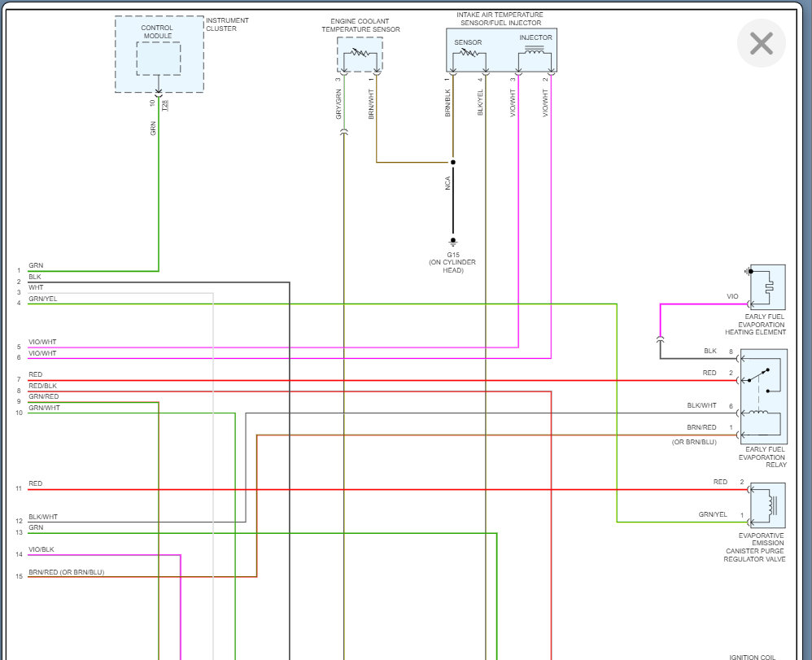812x660 pixels.
Task: Click the 'IGNITION COIL' label at bottom
Action: tap(753, 657)
